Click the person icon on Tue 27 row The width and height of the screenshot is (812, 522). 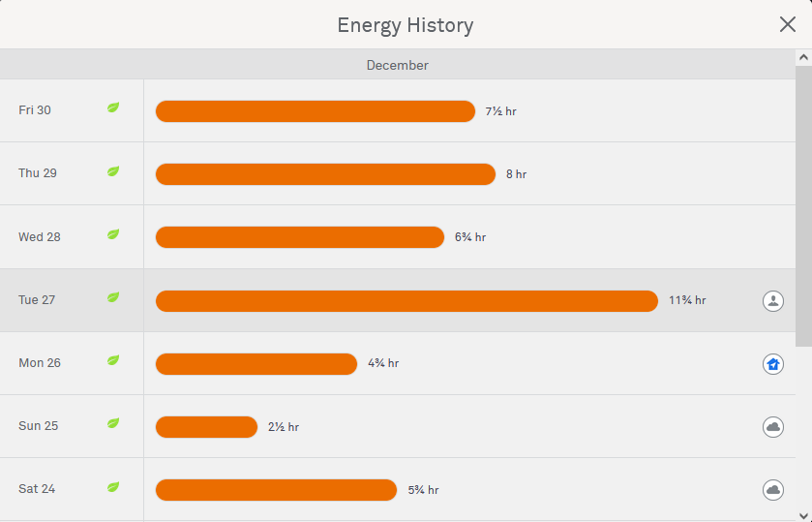click(772, 300)
